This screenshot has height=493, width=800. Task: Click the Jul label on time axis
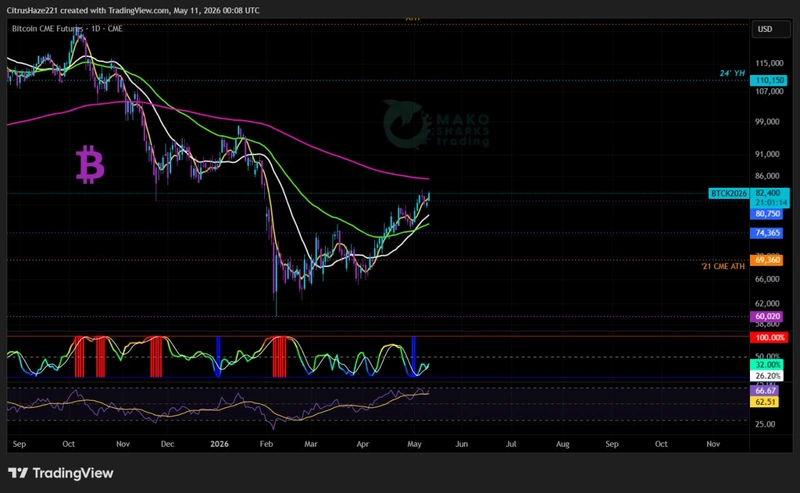click(511, 444)
